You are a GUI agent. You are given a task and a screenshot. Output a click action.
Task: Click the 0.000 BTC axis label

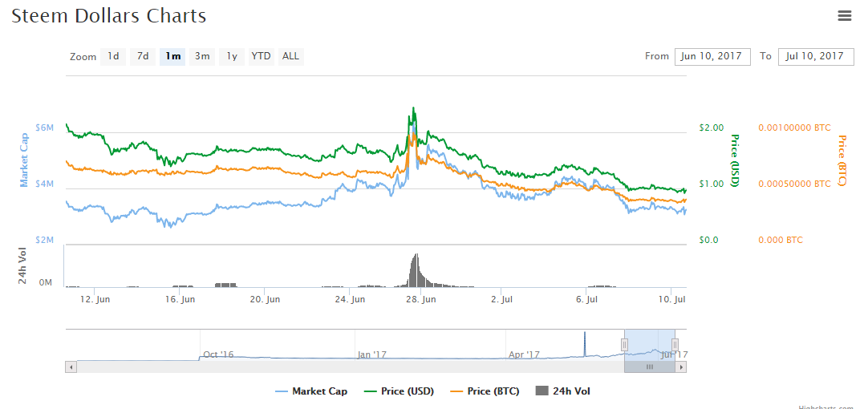coord(781,241)
